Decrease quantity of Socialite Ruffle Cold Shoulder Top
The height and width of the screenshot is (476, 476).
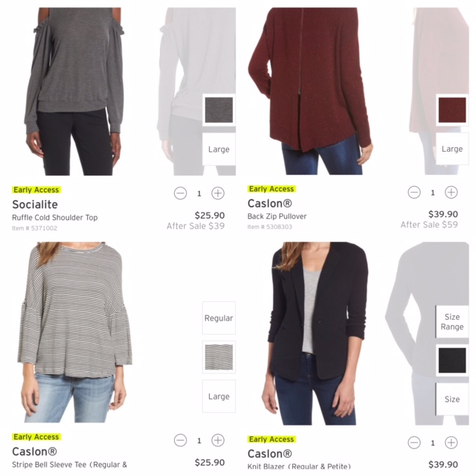pos(180,193)
